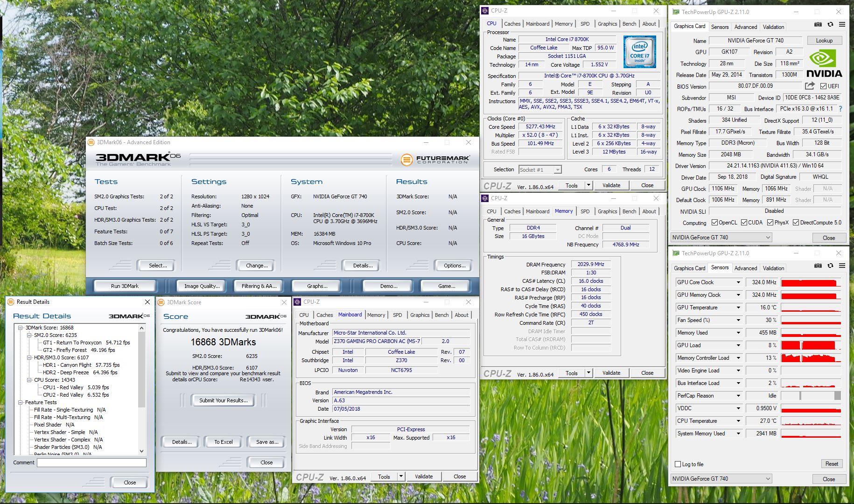Open Advanced tab in GPU-Z Sensors window
This screenshot has height=504, width=854.
click(746, 268)
